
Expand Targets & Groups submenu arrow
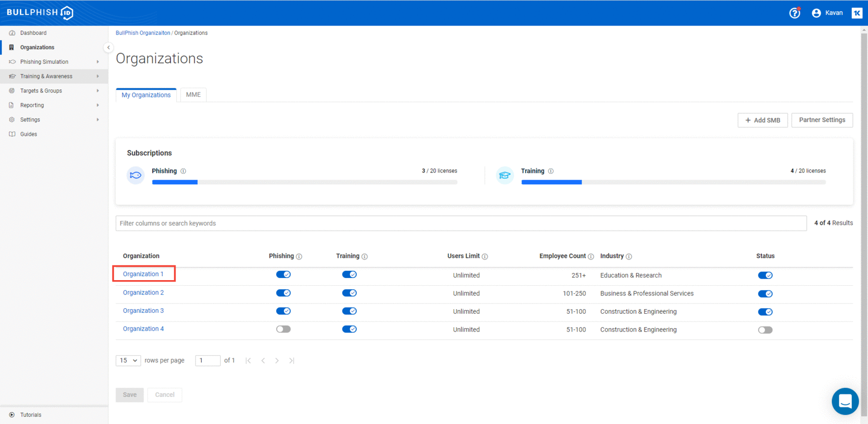(98, 91)
